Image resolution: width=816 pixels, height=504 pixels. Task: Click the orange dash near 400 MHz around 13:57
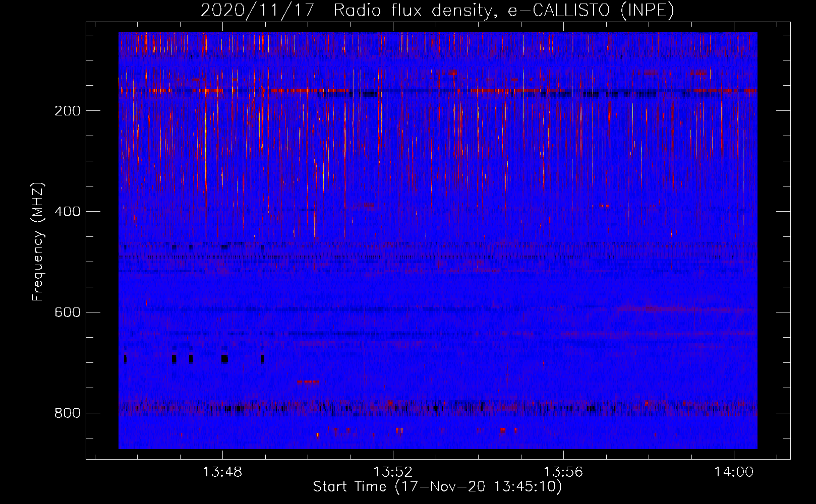click(x=604, y=205)
